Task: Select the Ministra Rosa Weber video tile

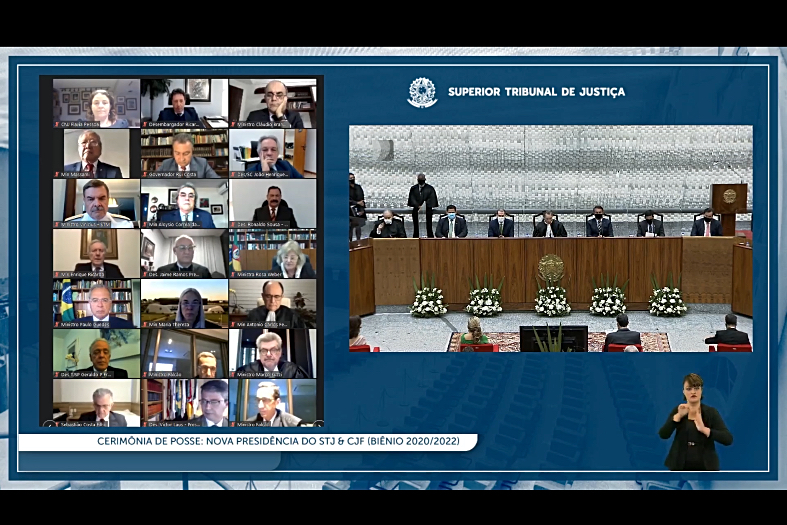Action: pyautogui.click(x=273, y=253)
